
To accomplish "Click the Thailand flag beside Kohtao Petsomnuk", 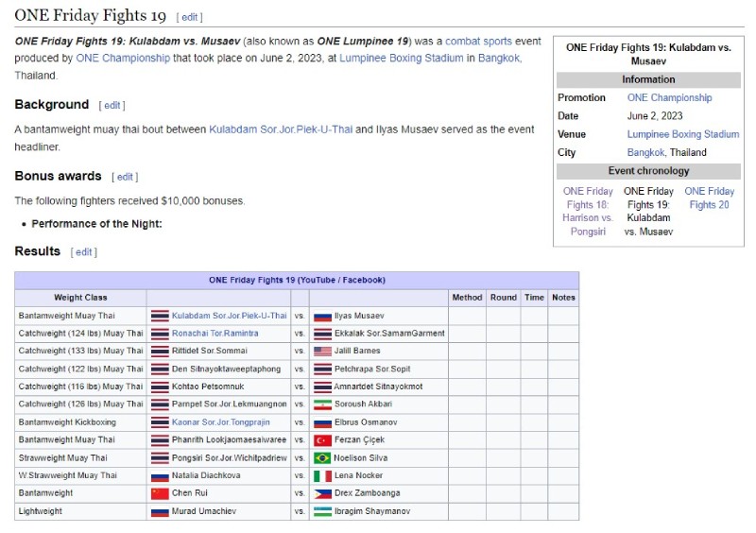I will pyautogui.click(x=160, y=387).
